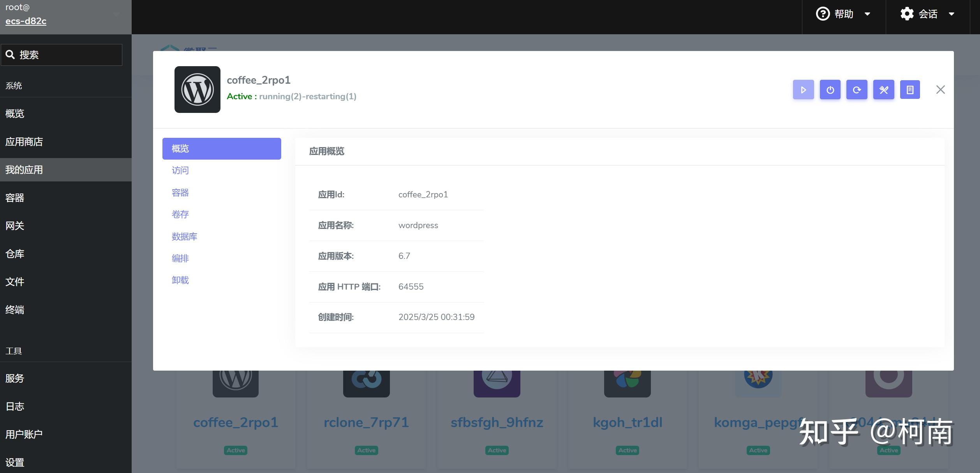Open the 终端 terminal from sidebar

[x=14, y=309]
